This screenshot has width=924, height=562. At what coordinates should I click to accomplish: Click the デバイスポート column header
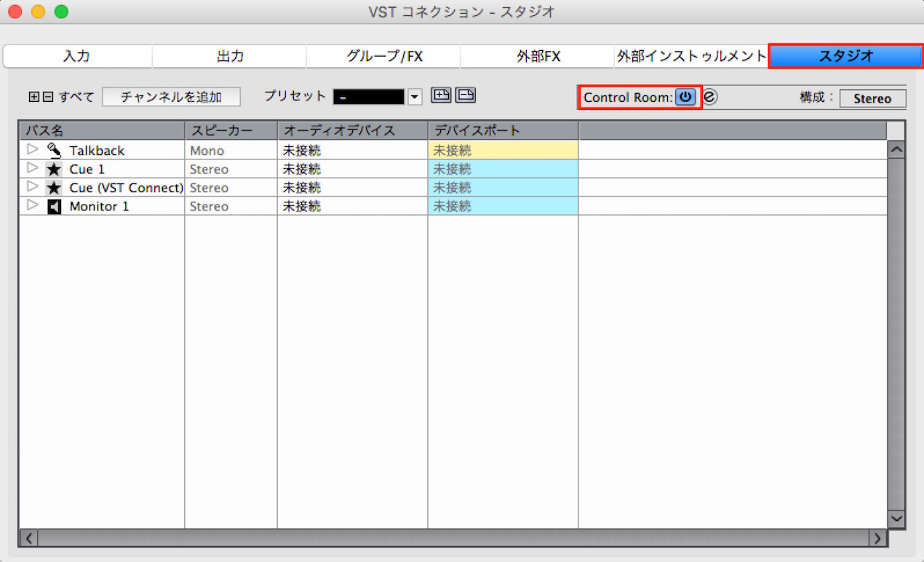(x=503, y=131)
